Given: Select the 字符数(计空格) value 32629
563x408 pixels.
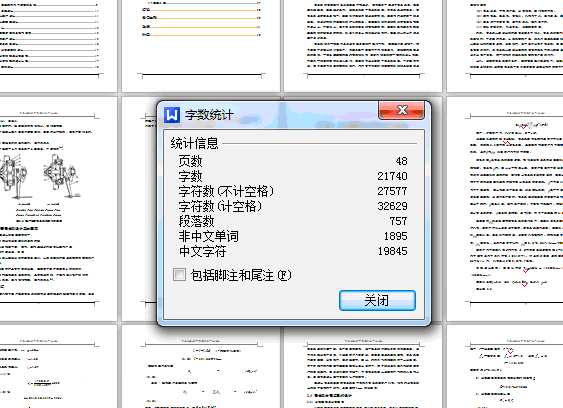Looking at the screenshot, I should 392,206.
